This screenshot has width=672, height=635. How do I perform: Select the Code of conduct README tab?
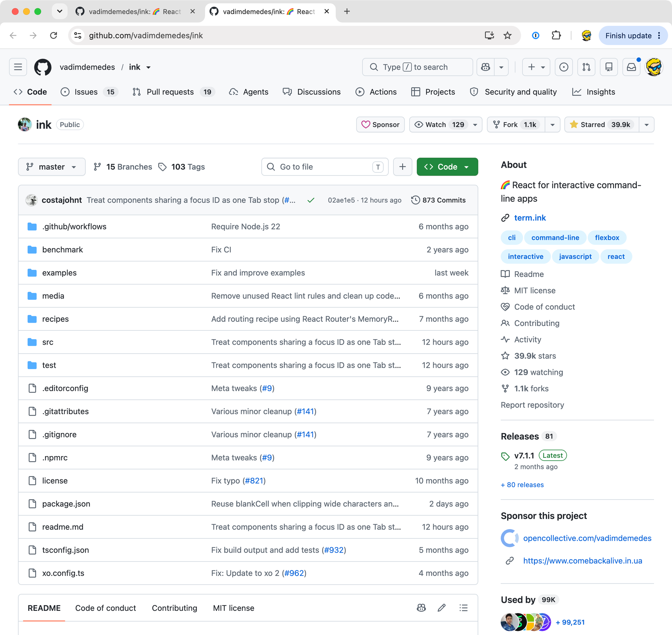click(x=106, y=608)
